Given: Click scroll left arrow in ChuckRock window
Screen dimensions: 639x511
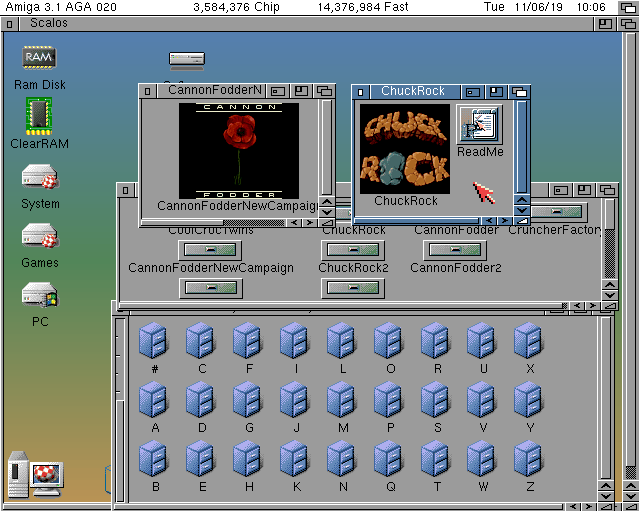Looking at the screenshot, I should pyautogui.click(x=489, y=221).
